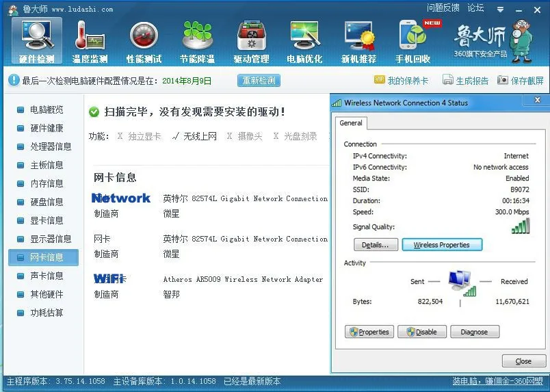Image resolution: width=550 pixels, height=392 pixels.
Task: Click 已经是最新版本 in status bar
Action: (x=252, y=381)
